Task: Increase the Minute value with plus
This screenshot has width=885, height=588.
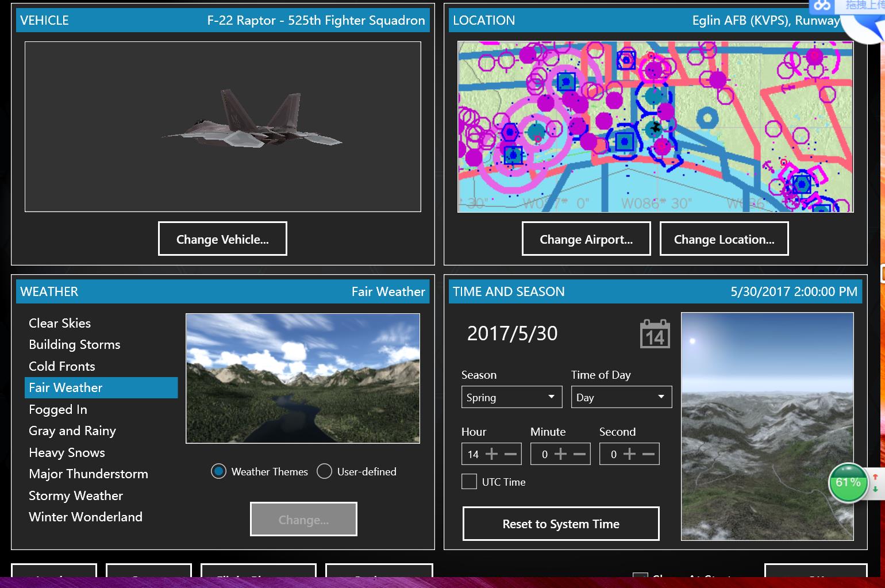Action: (x=560, y=454)
